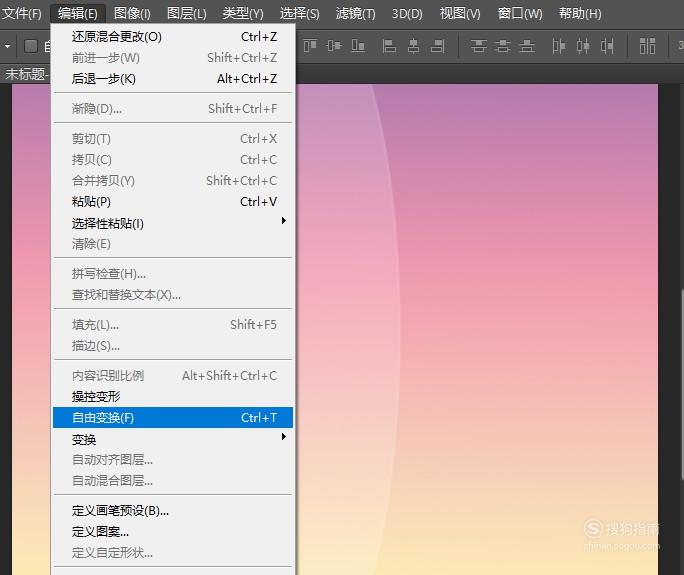
Task: Open the 滤镜(T) menu
Action: click(356, 14)
